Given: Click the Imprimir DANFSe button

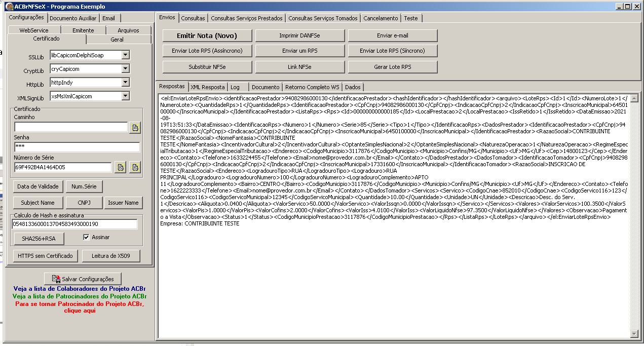Looking at the screenshot, I should tap(299, 35).
